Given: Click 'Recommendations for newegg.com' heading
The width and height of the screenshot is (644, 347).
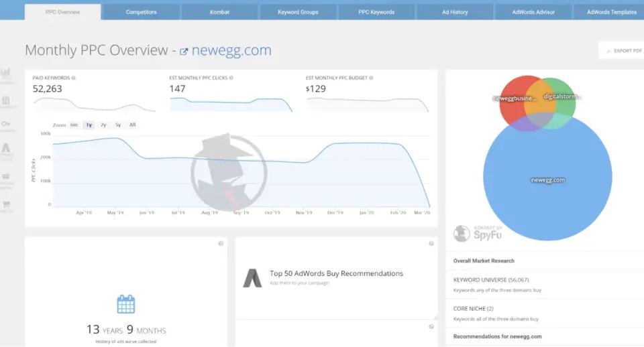Looking at the screenshot, I should (x=497, y=336).
